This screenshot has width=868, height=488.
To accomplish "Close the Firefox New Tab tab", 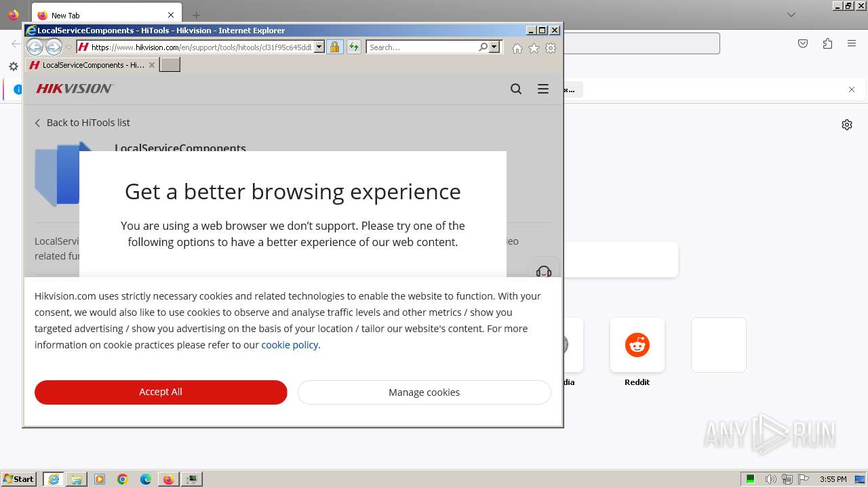I will (x=171, y=15).
